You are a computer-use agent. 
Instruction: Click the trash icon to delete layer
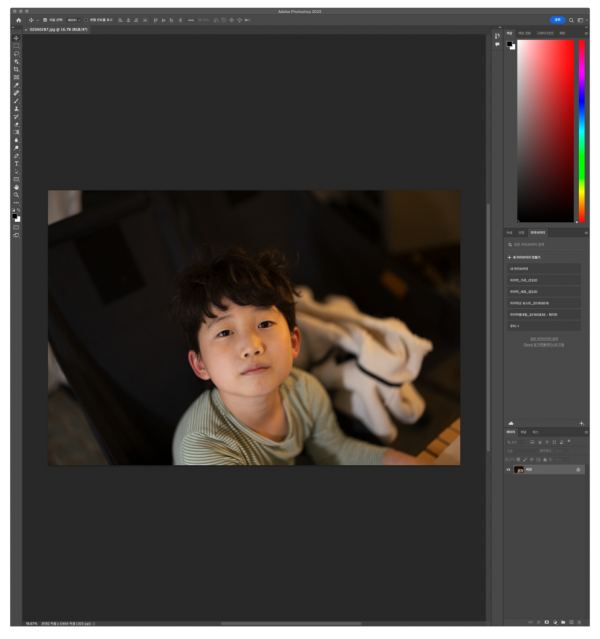(x=579, y=622)
